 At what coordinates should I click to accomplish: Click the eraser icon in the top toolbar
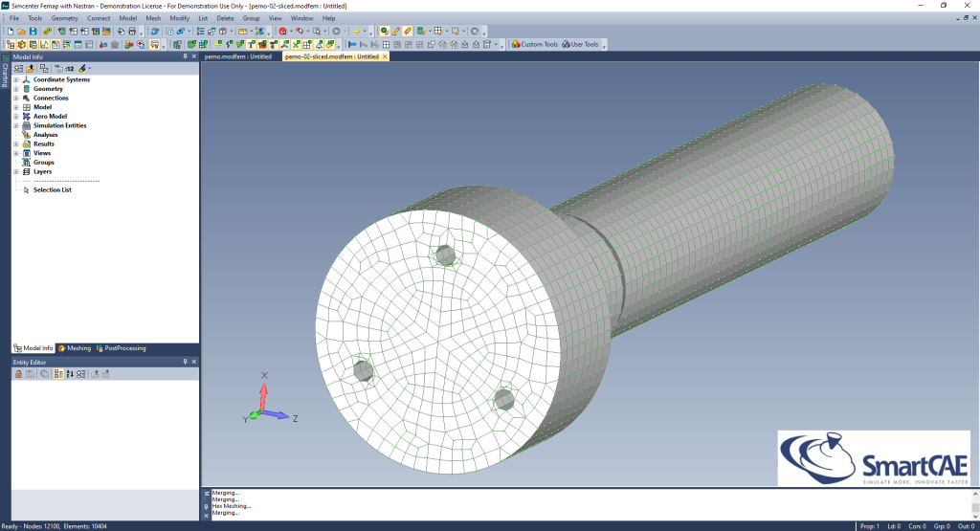pos(408,32)
